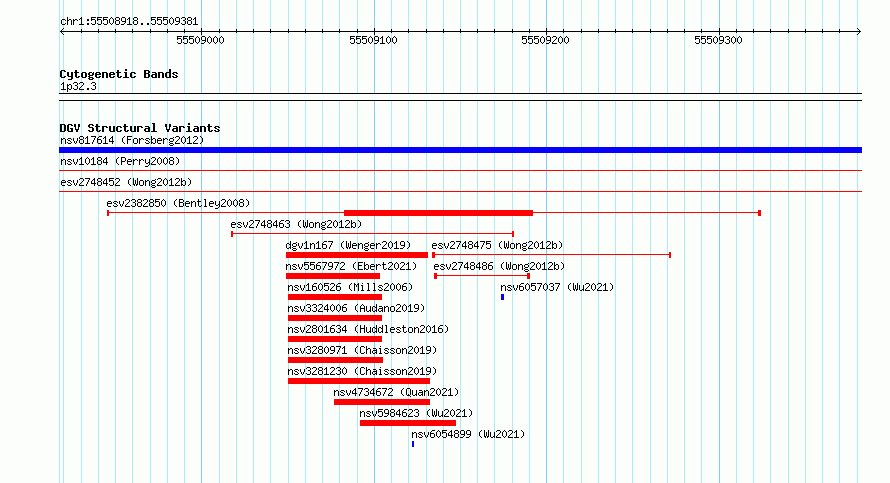
Task: Click the nsv4734672 (Quan2021) label
Action: (x=396, y=392)
